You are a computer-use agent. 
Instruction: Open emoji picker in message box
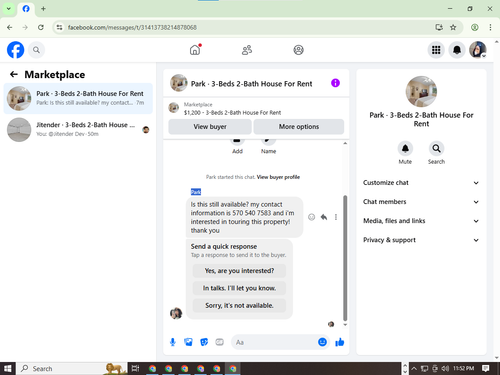[x=322, y=342]
